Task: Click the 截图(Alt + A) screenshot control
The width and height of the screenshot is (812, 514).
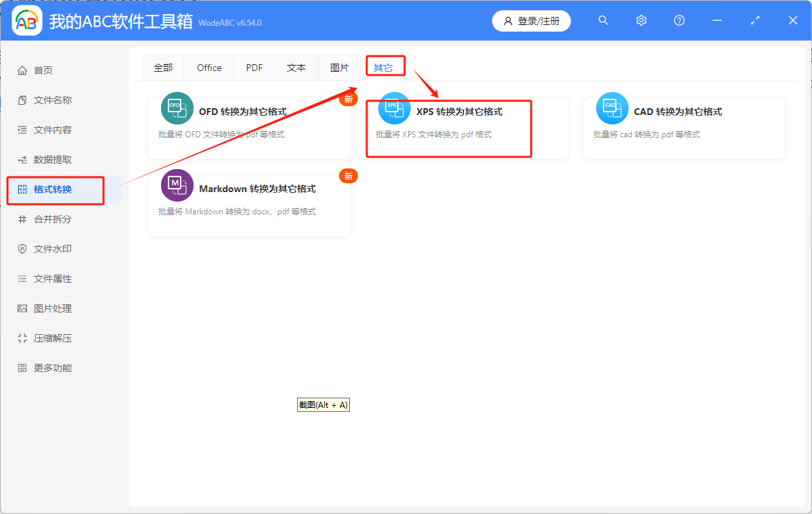Action: (323, 404)
